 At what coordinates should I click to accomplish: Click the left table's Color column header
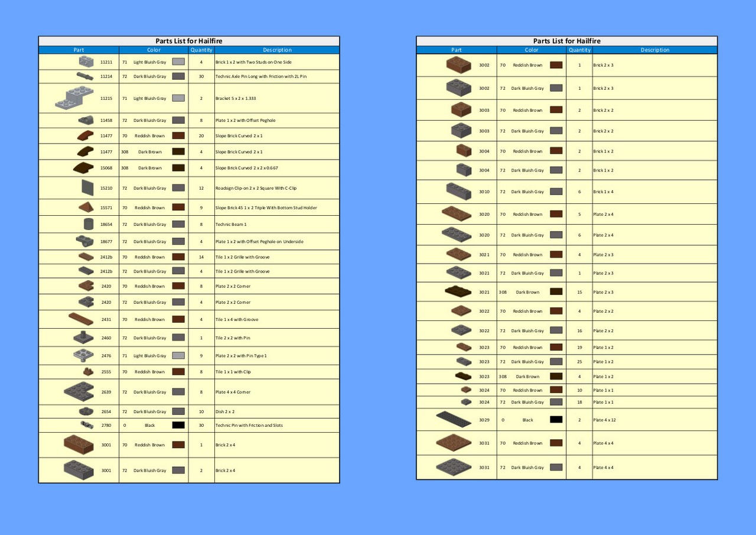coord(154,50)
